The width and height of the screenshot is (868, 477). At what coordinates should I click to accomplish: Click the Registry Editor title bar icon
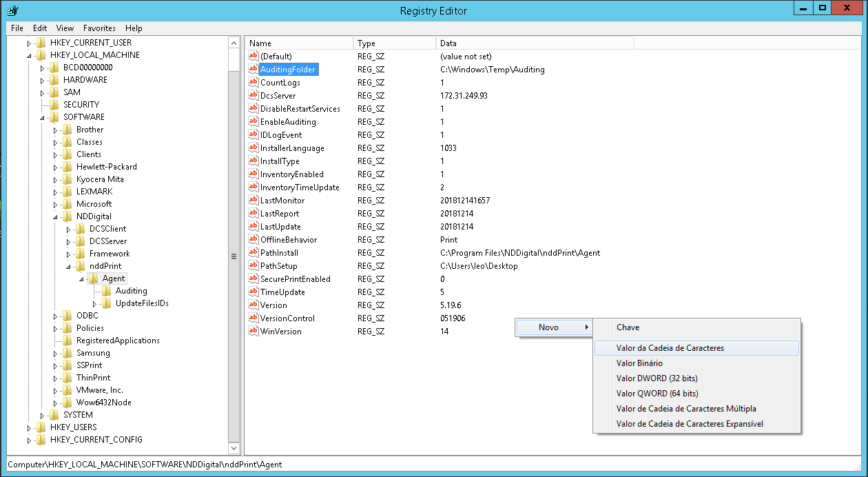coord(12,8)
